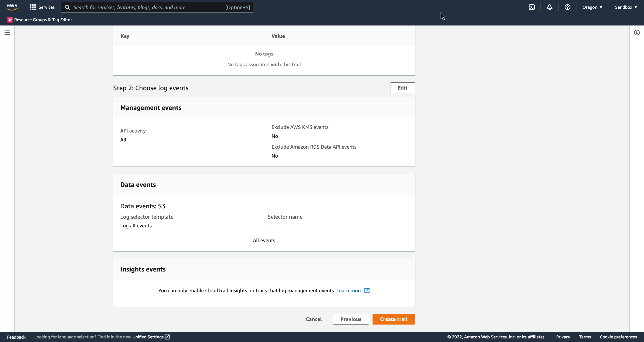Open the Privacy footer link
This screenshot has width=644, height=342.
563,337
